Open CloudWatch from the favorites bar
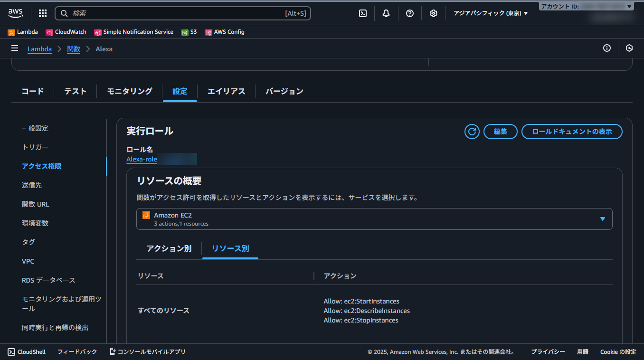The image size is (644, 360). pyautogui.click(x=66, y=32)
